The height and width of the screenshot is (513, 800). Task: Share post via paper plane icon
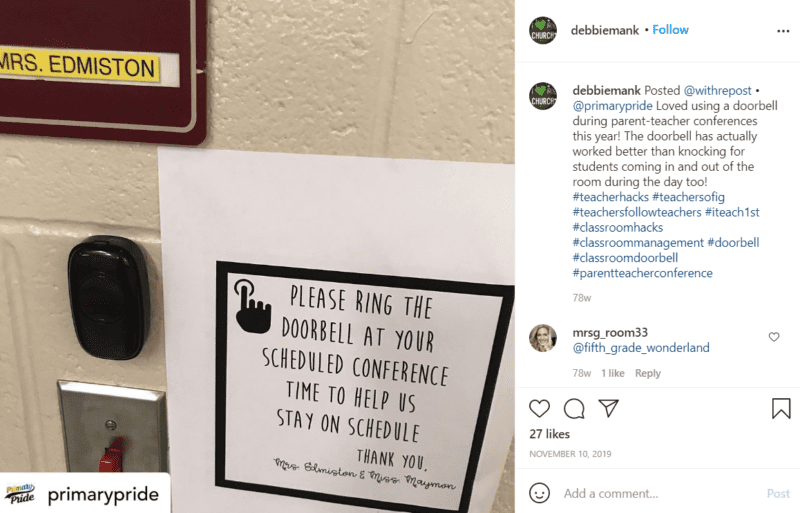coord(609,408)
